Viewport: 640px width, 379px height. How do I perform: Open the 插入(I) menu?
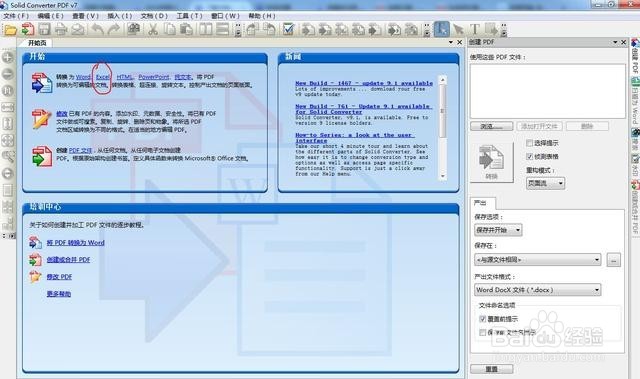tap(120, 16)
